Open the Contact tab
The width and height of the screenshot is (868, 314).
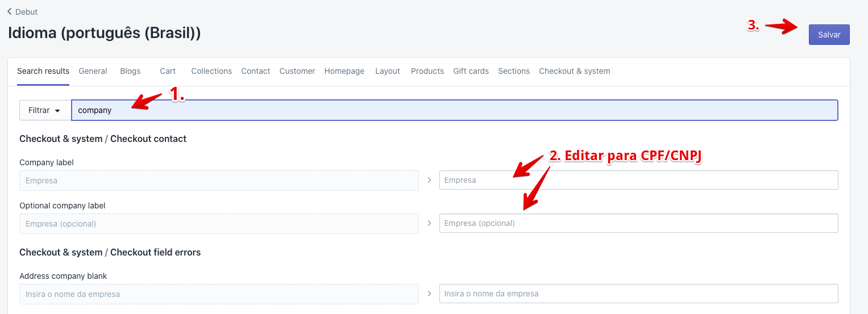pyautogui.click(x=256, y=71)
